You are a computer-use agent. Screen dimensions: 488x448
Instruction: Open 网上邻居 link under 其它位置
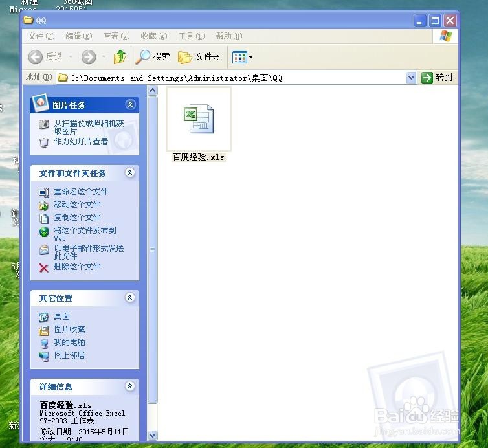[69, 355]
